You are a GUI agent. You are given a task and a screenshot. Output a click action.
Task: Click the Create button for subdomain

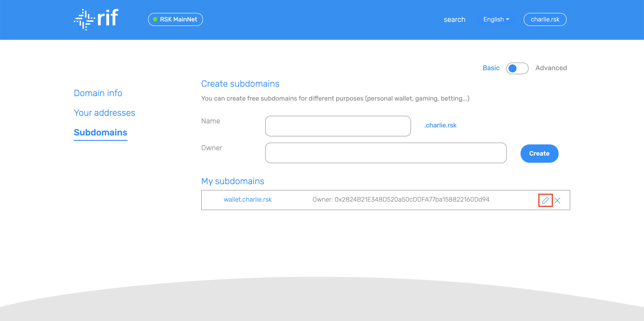pos(539,154)
